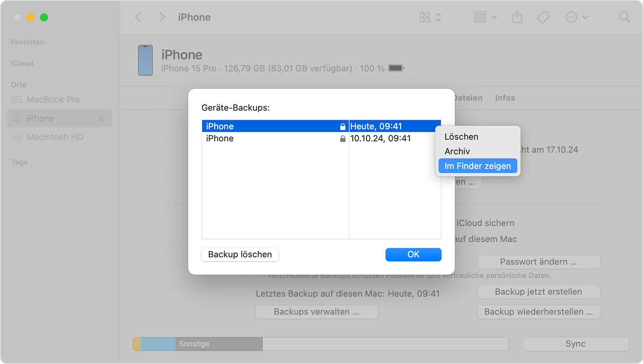Select the backup dated 10.10.24, 09:41
This screenshot has width=643, height=364.
(x=321, y=138)
